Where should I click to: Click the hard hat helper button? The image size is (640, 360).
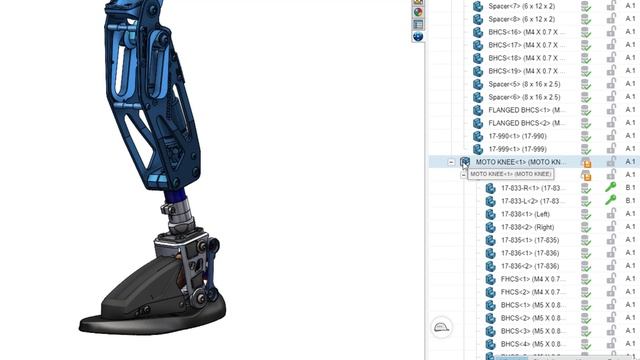pyautogui.click(x=442, y=327)
